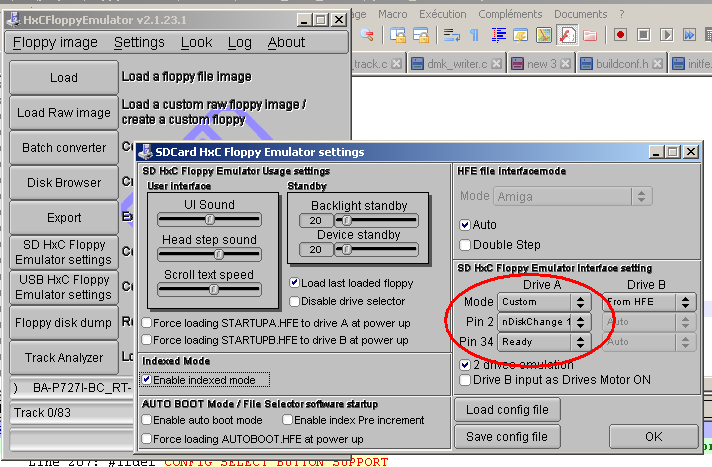Toggle the Auto HFE interface mode checkbox

click(x=465, y=225)
